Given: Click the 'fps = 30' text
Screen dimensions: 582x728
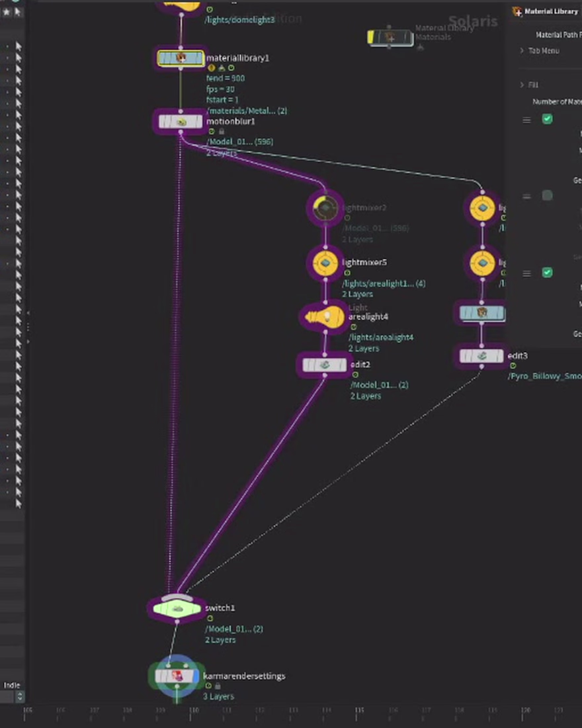Looking at the screenshot, I should pos(220,89).
